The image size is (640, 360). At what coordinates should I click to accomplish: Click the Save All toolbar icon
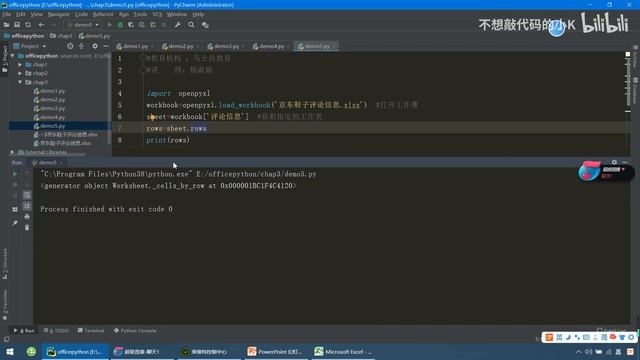pyautogui.click(x=17, y=25)
